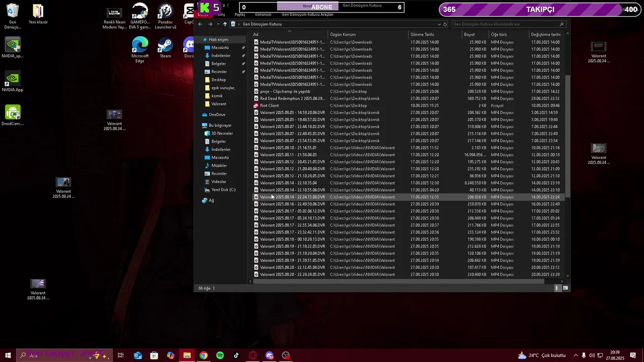Select Bu bilgisayar in navigation pane
644x362 pixels.
coord(220,125)
